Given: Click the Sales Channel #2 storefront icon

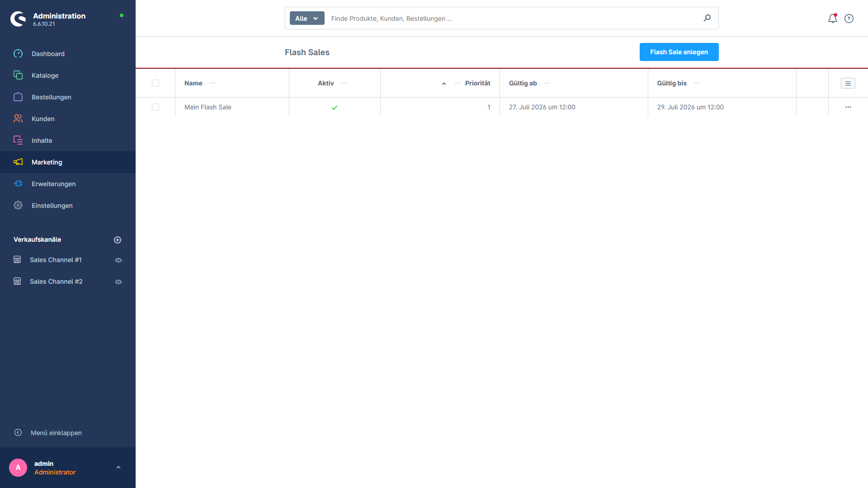Looking at the screenshot, I should pos(17,282).
